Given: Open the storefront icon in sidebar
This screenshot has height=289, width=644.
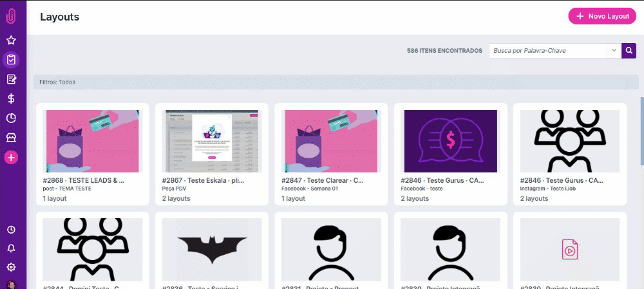Looking at the screenshot, I should (11, 138).
